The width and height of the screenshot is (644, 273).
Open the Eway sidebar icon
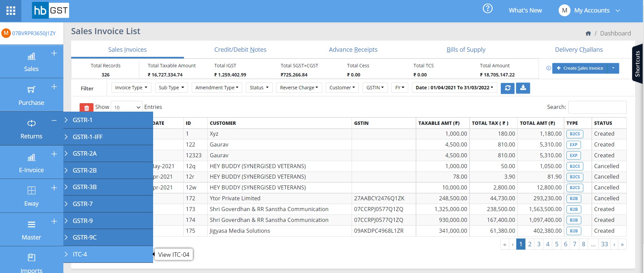click(x=31, y=190)
